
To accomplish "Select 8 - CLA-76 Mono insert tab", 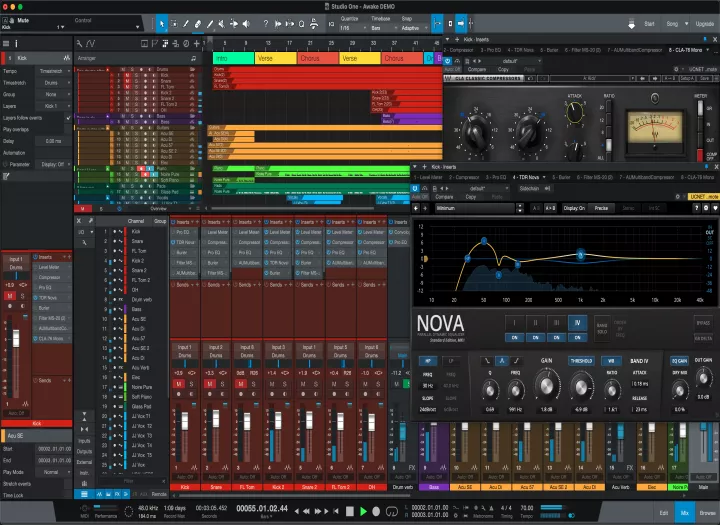I will [x=686, y=50].
